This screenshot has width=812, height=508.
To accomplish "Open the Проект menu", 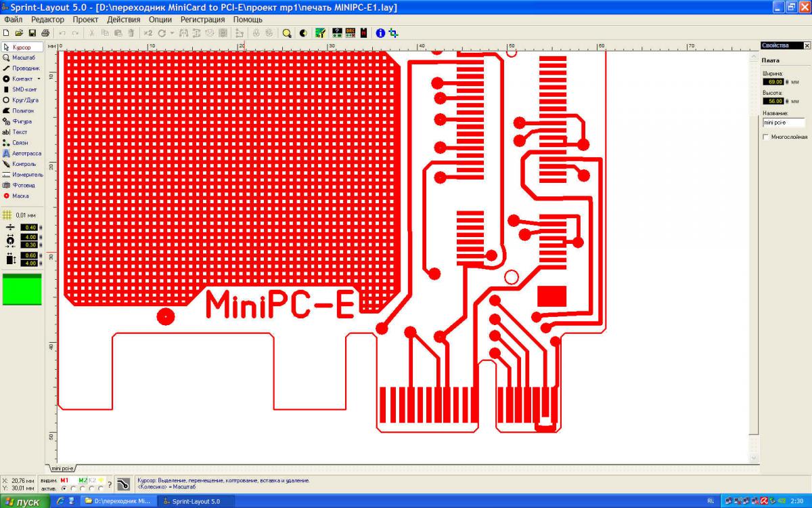I will (85, 20).
